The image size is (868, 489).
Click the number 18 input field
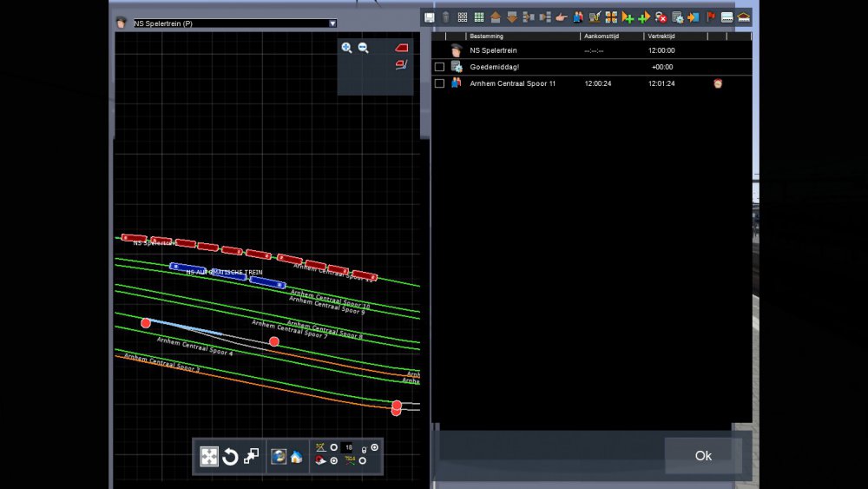click(349, 447)
